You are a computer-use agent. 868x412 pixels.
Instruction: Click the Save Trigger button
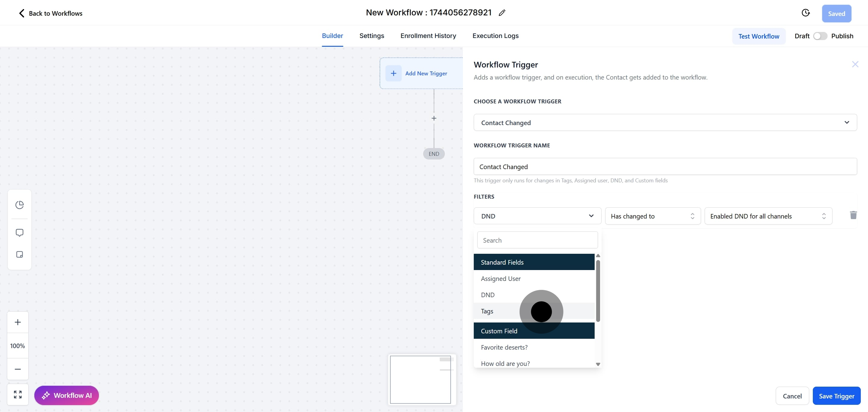click(836, 396)
